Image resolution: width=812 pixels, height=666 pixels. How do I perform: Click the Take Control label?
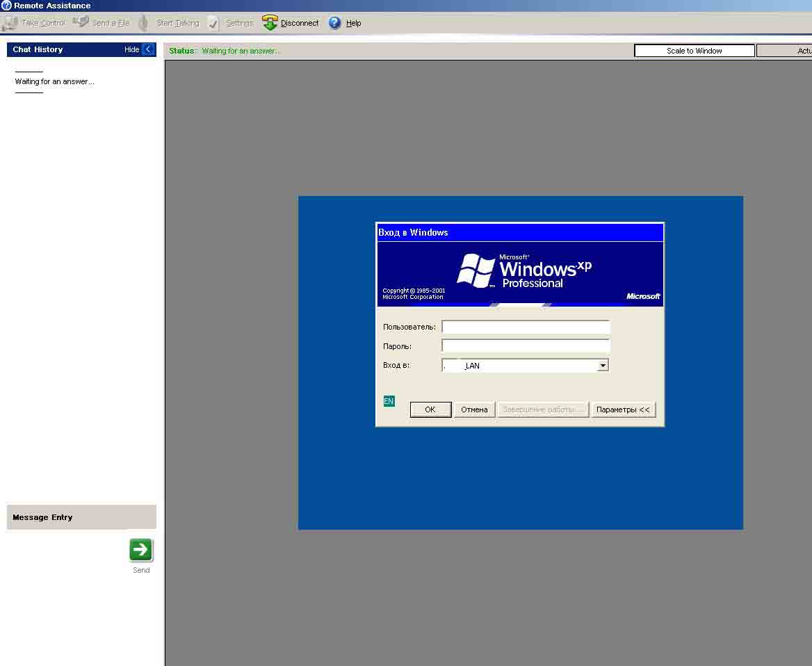coord(44,23)
